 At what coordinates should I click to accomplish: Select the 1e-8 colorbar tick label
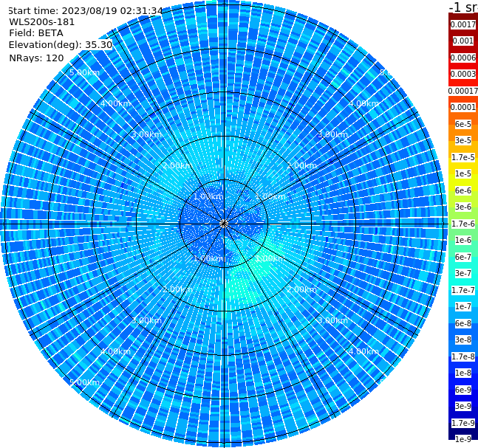click(x=463, y=373)
